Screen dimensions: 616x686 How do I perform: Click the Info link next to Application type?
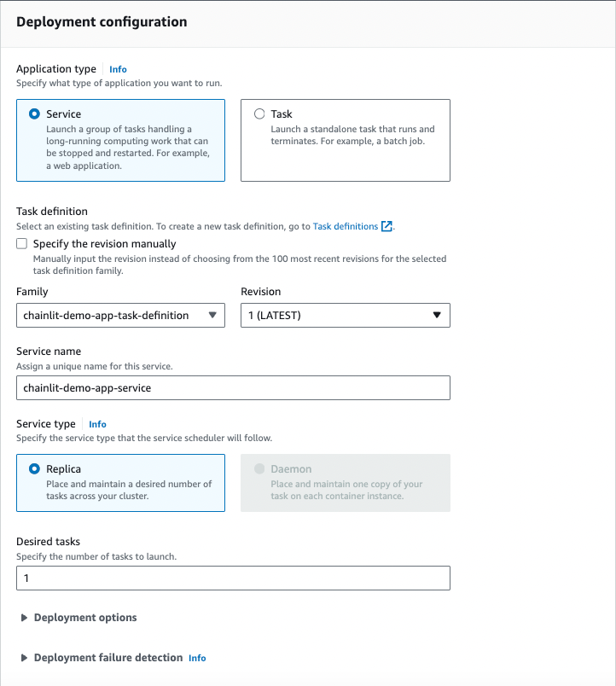[118, 69]
